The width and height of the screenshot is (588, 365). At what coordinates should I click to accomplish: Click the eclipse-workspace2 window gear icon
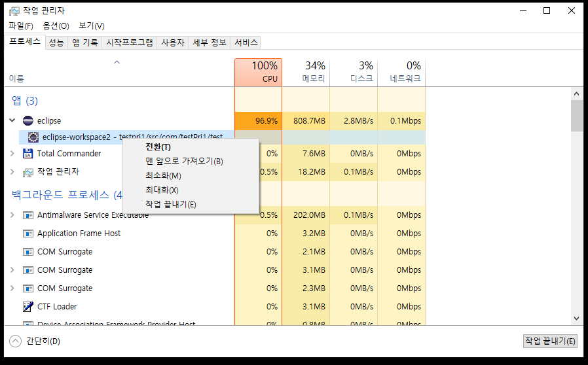click(x=33, y=137)
